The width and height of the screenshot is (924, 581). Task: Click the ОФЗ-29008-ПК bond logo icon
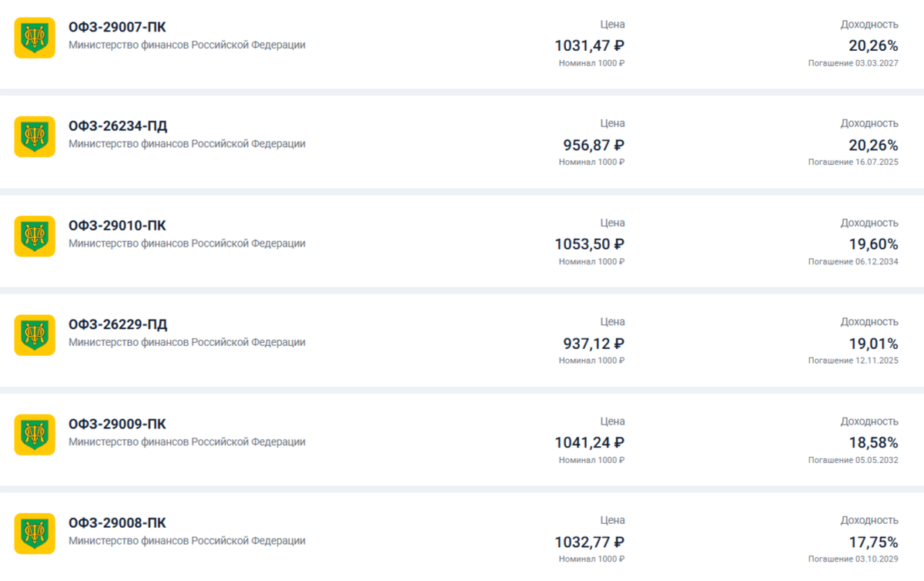[35, 533]
